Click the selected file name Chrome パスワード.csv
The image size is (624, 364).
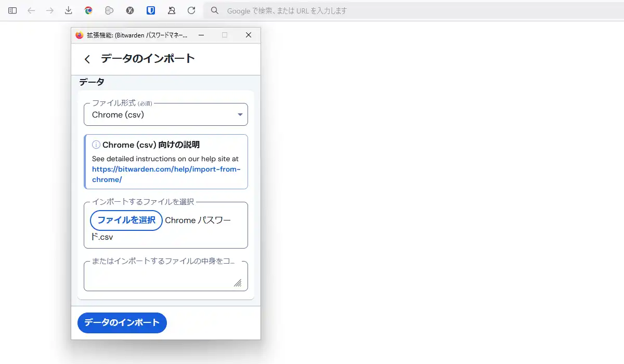pyautogui.click(x=161, y=229)
